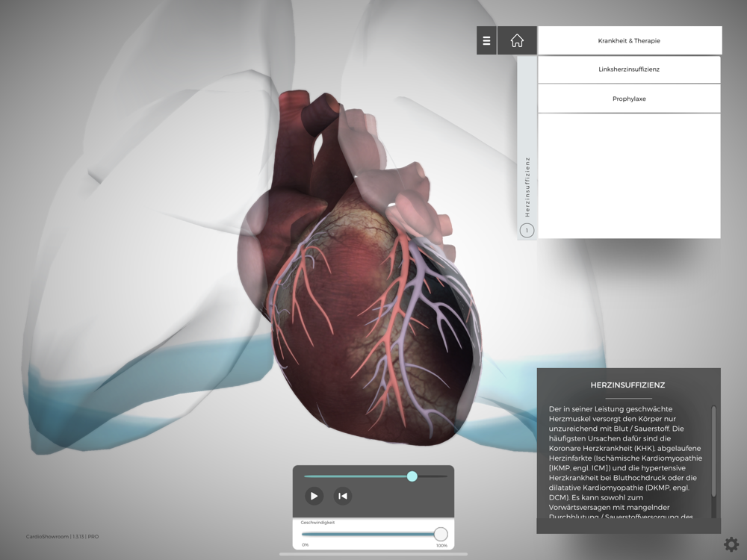Go to the home screen icon
The height and width of the screenshot is (560, 747).
(x=517, y=40)
